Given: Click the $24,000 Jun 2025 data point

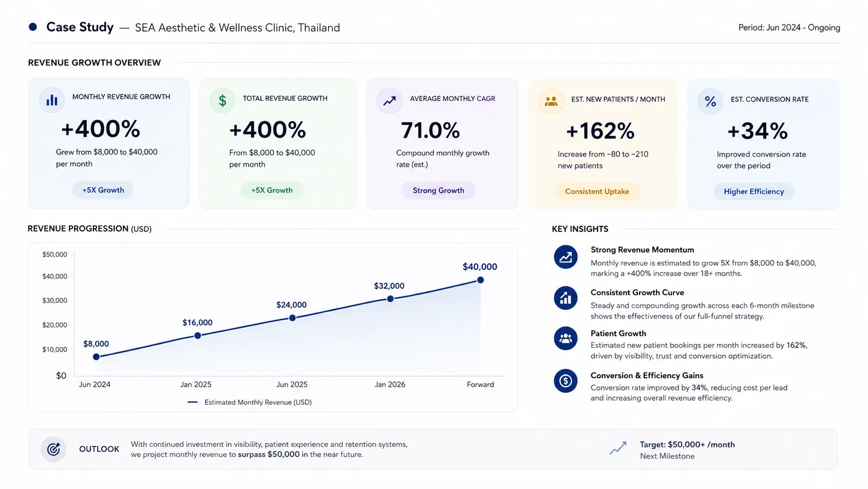Looking at the screenshot, I should tap(292, 318).
